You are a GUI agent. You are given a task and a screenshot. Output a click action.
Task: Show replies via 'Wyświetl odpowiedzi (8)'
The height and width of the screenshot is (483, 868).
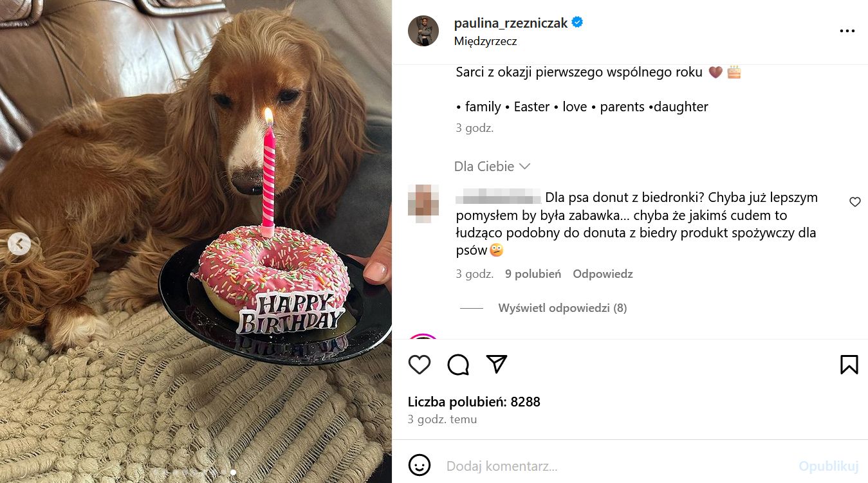562,308
